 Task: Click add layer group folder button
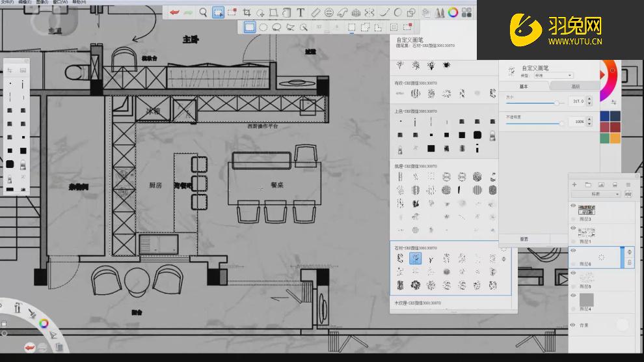point(588,185)
